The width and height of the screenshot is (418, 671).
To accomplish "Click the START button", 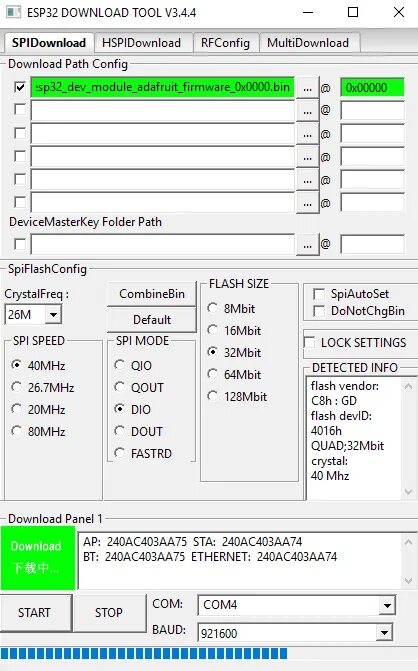I will [x=35, y=612].
